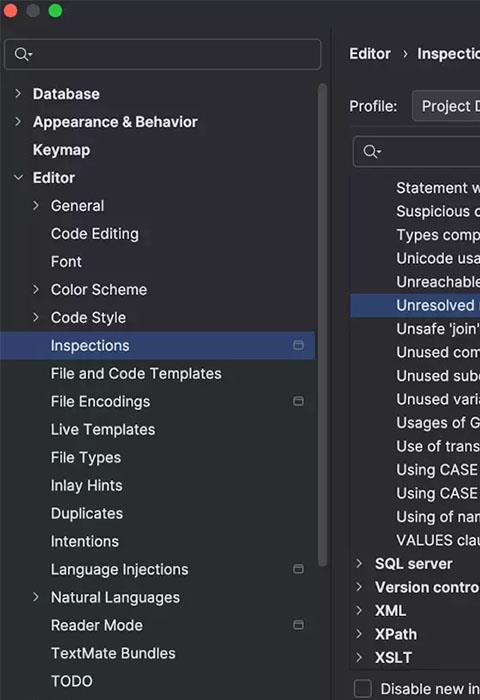This screenshot has height=700, width=480.
Task: Click the settings tree vertical scrollbar
Action: (x=323, y=325)
